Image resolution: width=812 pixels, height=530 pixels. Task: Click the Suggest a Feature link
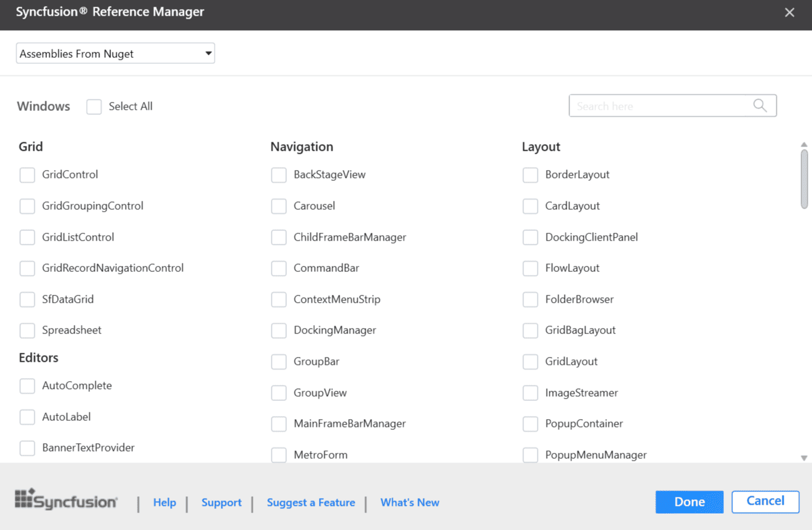coord(311,502)
